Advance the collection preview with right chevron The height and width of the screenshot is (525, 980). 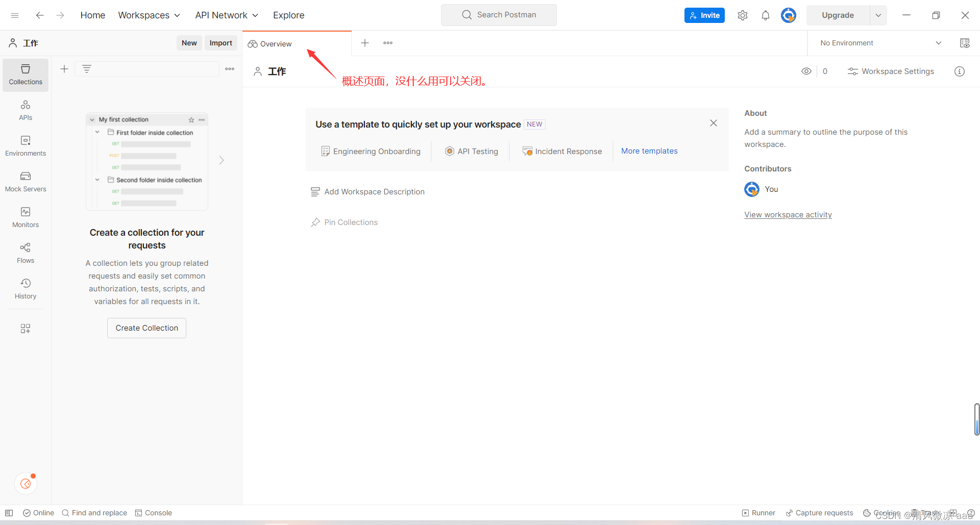coord(222,160)
